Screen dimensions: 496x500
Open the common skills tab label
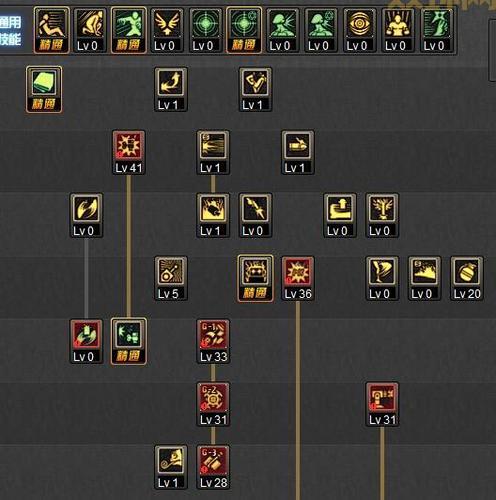tap(11, 31)
